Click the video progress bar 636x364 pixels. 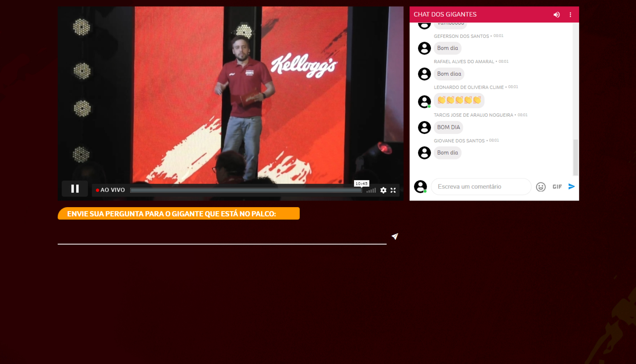click(245, 190)
